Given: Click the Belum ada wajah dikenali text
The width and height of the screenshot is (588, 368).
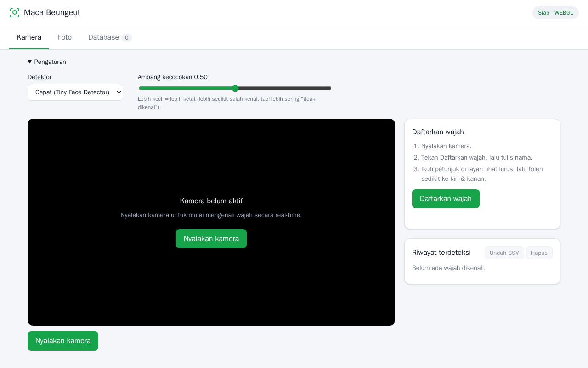Looking at the screenshot, I should [449, 268].
